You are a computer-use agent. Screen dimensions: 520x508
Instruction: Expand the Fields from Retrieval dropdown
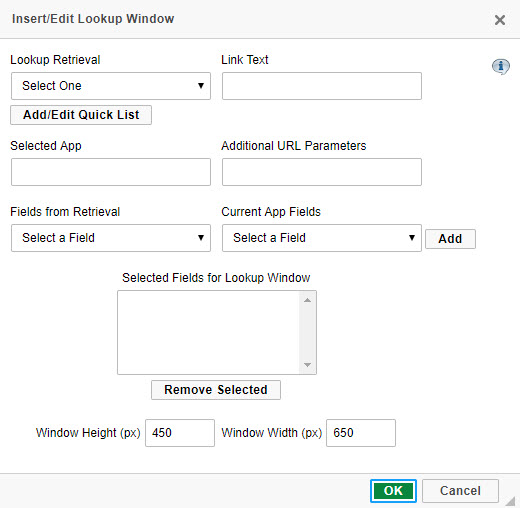(x=111, y=238)
